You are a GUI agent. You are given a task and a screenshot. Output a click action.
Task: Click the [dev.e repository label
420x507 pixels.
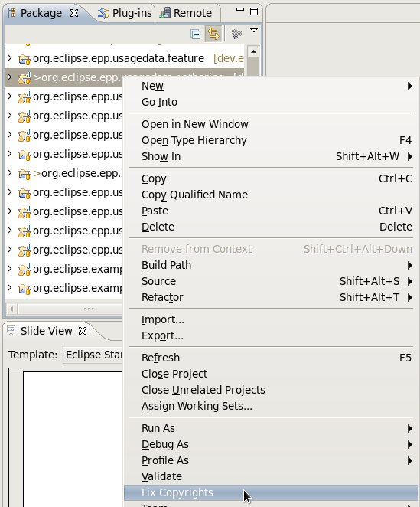pyautogui.click(x=229, y=58)
